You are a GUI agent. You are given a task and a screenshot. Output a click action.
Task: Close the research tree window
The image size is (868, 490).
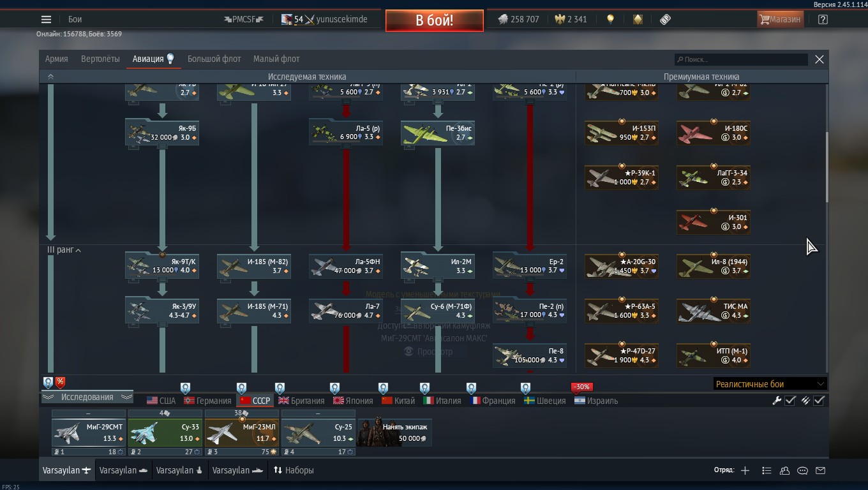819,59
